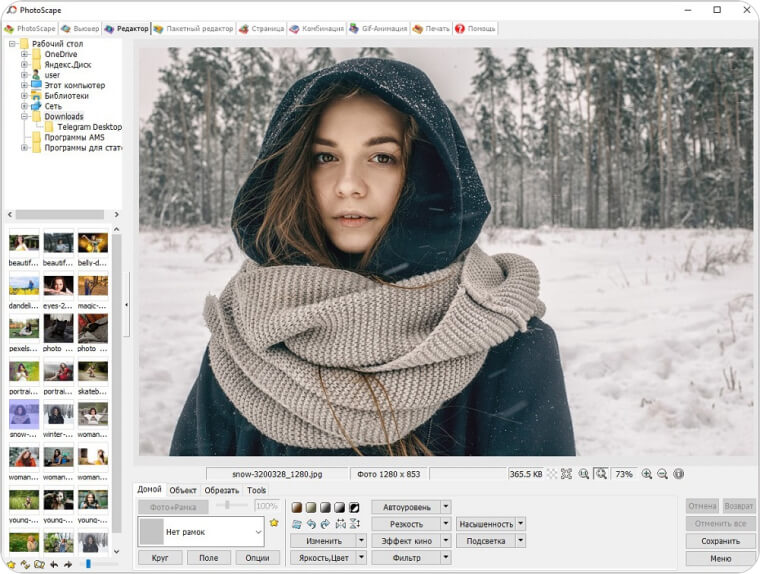
Task: Select the Telegram Desktop folder
Action: pos(89,127)
